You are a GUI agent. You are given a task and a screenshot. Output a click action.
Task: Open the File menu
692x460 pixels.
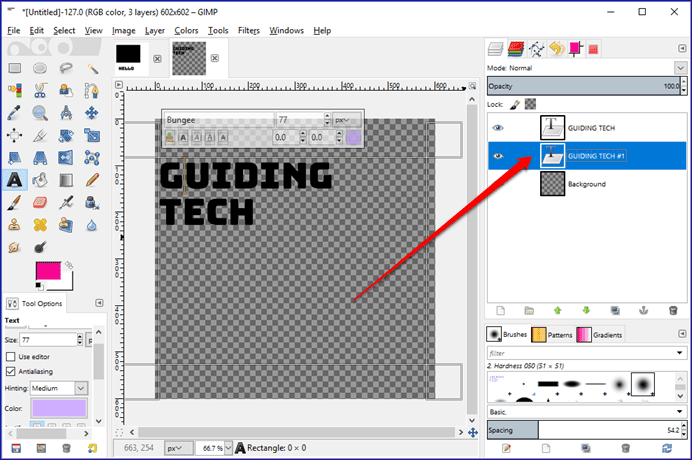point(14,30)
